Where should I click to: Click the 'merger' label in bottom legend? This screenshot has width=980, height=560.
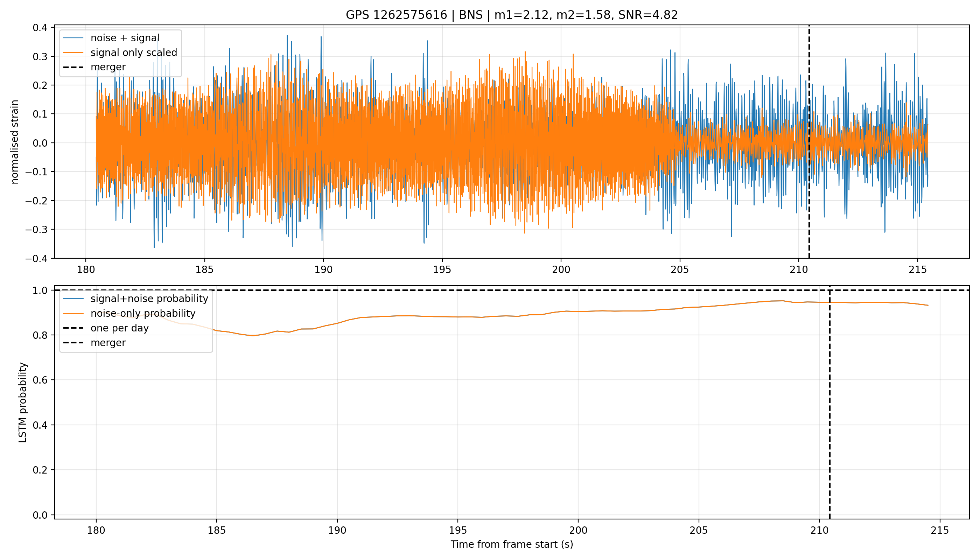click(108, 342)
